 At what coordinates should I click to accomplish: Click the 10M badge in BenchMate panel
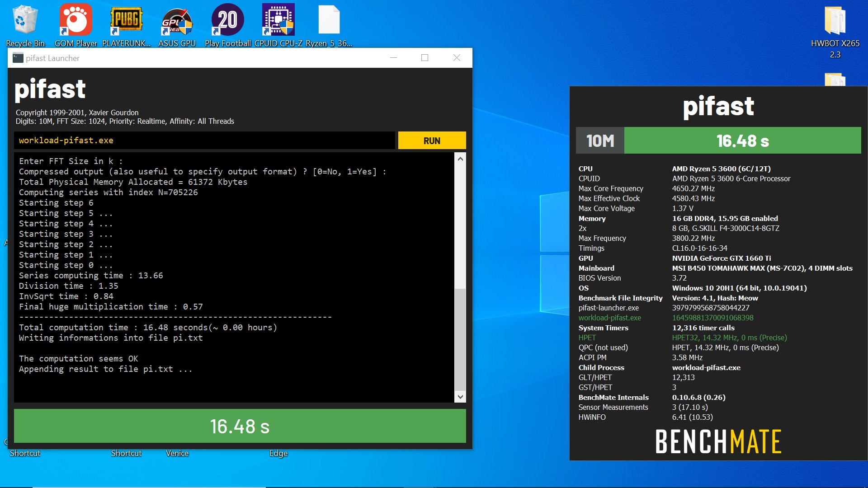point(600,141)
